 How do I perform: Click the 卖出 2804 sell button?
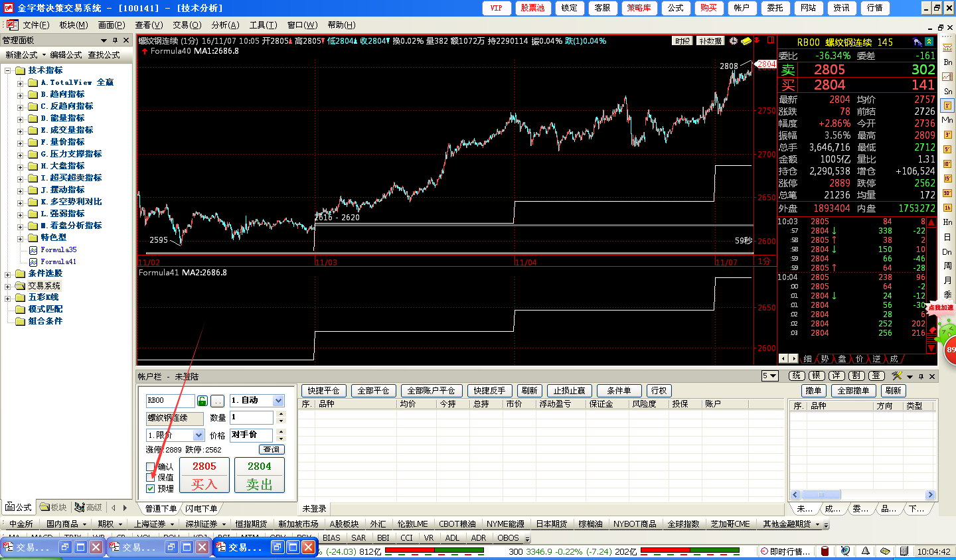[x=260, y=475]
